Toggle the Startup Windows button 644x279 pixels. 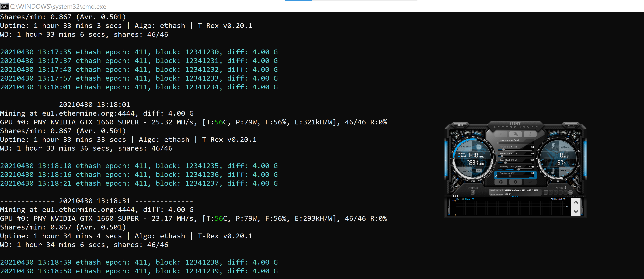point(473,192)
